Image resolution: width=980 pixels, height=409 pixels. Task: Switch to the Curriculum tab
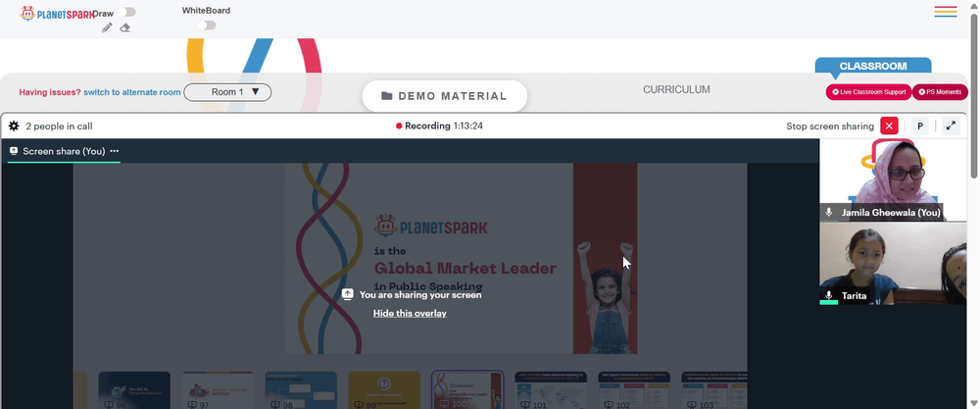[676, 89]
